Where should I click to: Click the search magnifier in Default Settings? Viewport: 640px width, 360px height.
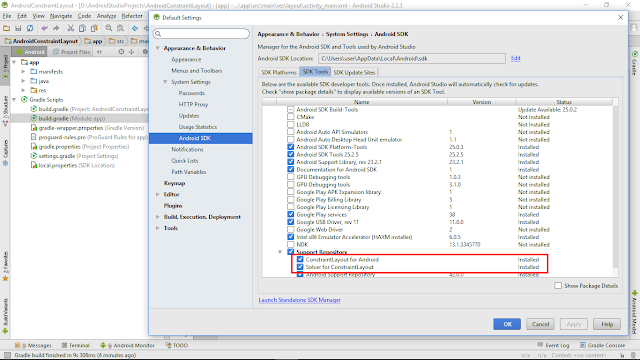tap(158, 34)
